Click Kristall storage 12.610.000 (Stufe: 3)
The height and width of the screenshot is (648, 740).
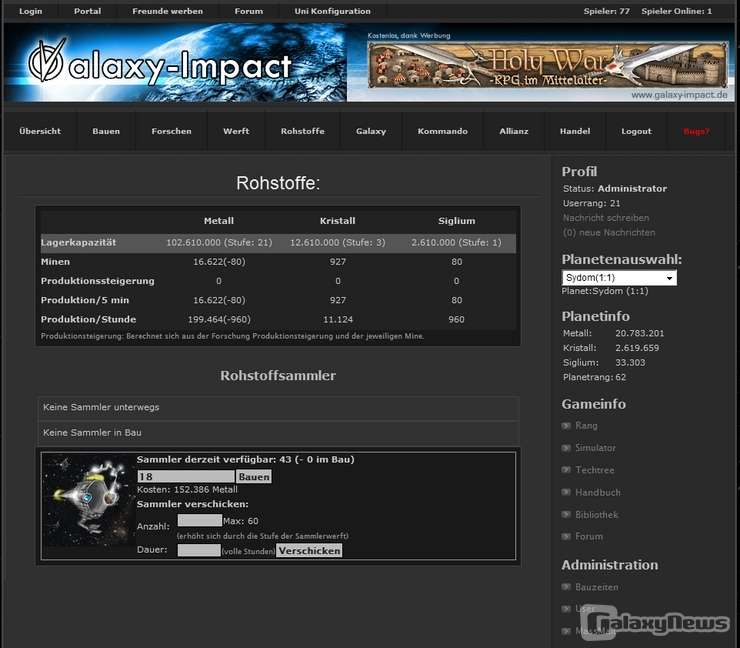(x=337, y=243)
